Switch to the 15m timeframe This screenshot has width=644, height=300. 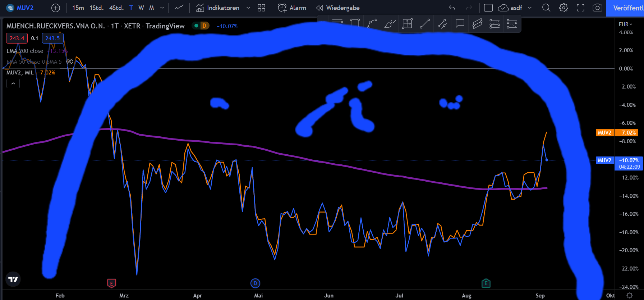(78, 8)
